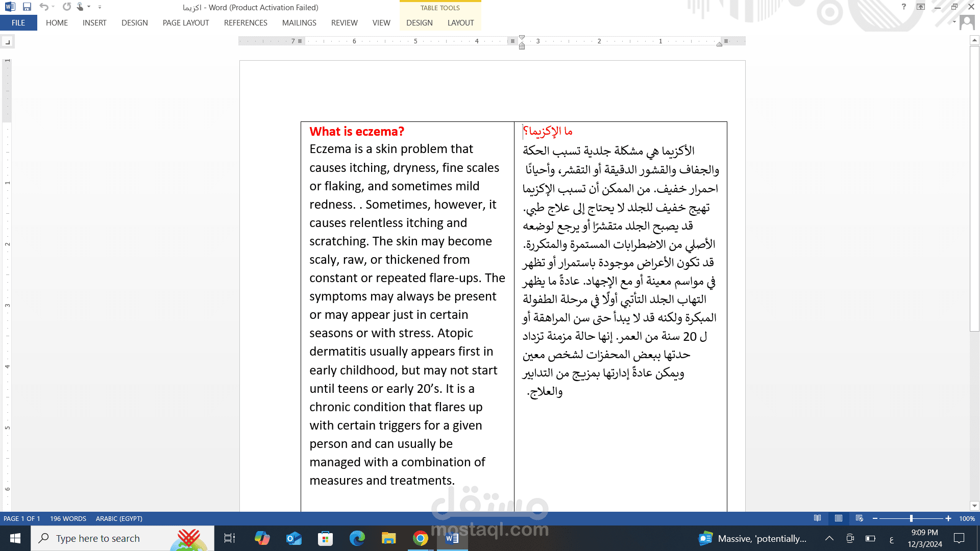The width and height of the screenshot is (980, 551).
Task: Expand Customize Quick Access Toolbar menu
Action: click(100, 7)
